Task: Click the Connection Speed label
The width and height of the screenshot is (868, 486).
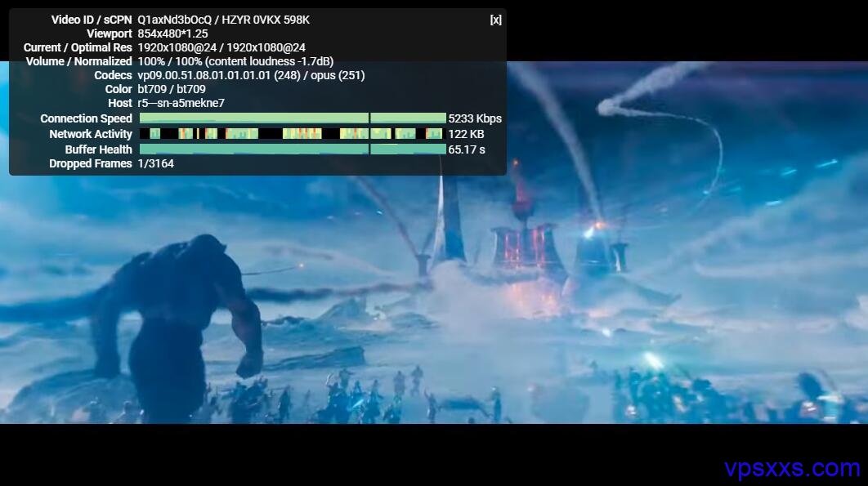Action: 86,118
